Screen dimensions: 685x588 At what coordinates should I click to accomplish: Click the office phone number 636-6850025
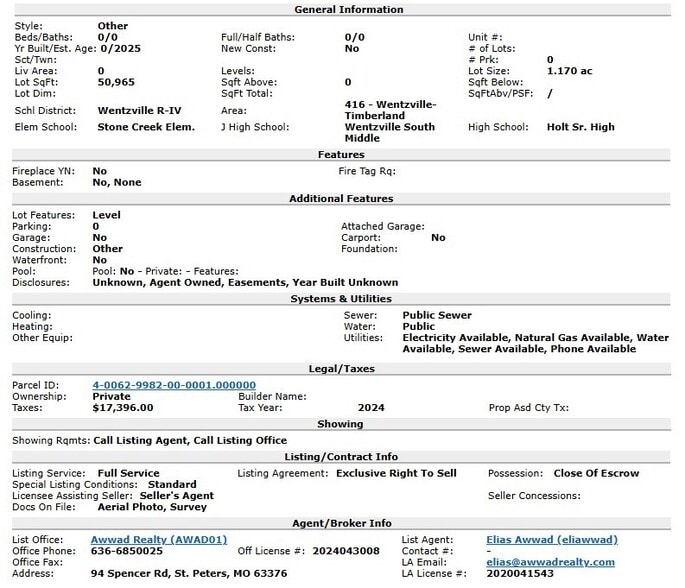127,551
